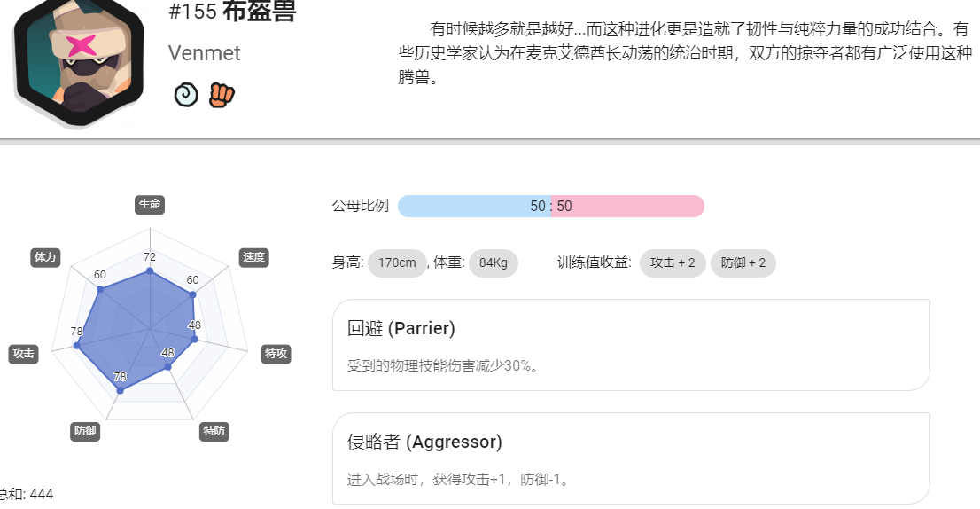The width and height of the screenshot is (980, 509).
Task: Click the blue male half of gender ratio bar
Action: coord(474,207)
